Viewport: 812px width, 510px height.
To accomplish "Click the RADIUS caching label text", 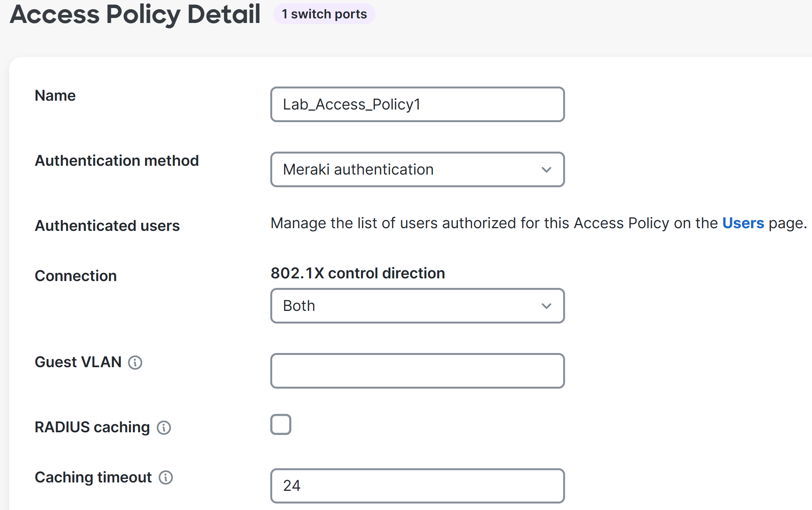I will click(x=92, y=427).
